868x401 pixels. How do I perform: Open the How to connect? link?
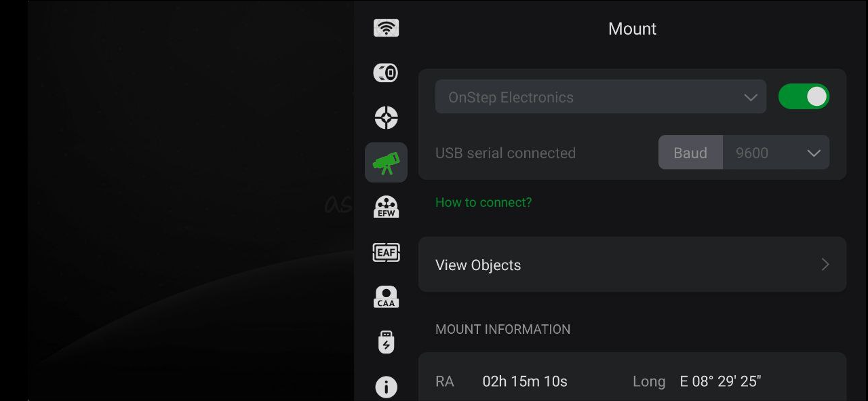point(484,202)
